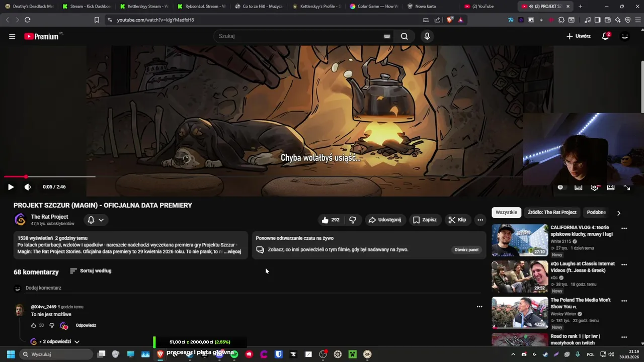Viewport: 644px width, 362px height.
Task: Play the video
Action: [x=11, y=187]
